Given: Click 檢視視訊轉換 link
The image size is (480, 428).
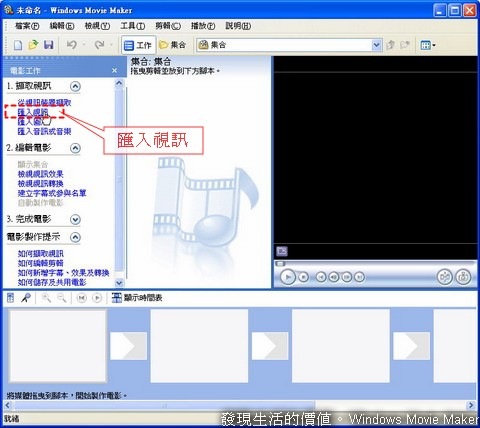Looking at the screenshot, I should coord(40,184).
